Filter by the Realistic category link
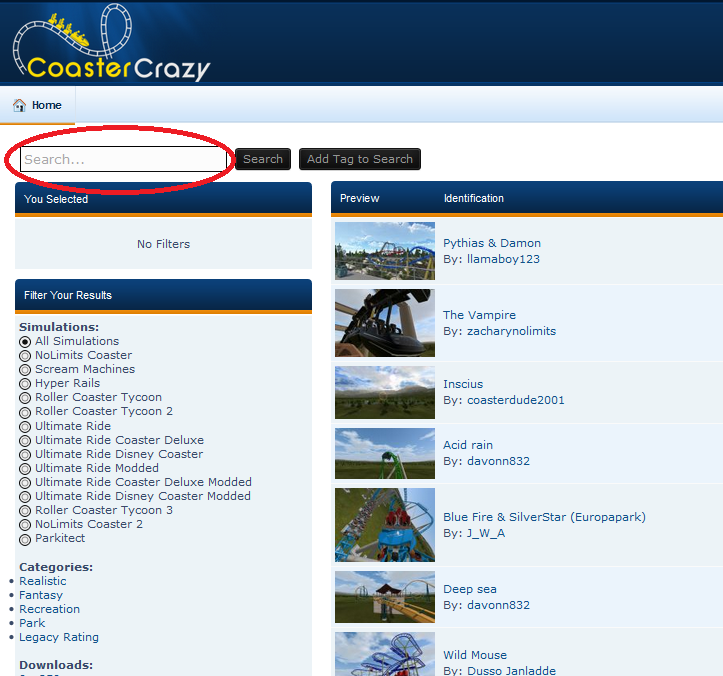 [43, 581]
